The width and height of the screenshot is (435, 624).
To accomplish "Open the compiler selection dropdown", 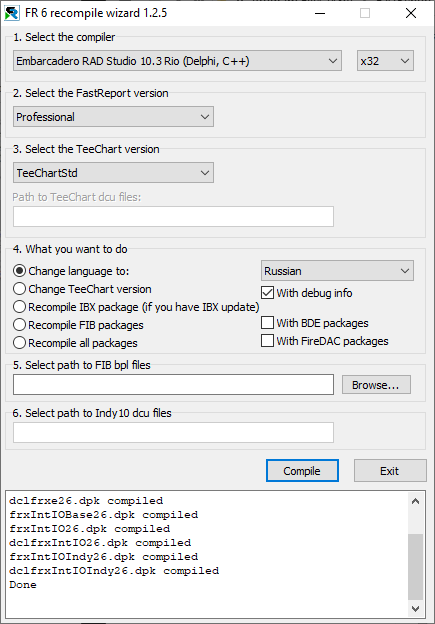I will point(177,61).
